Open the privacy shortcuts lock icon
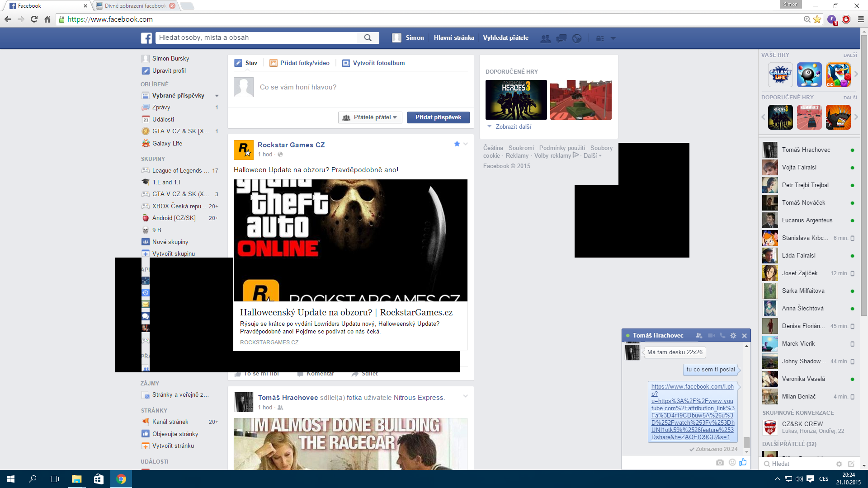Screen dimensions: 868x488 tap(600, 38)
